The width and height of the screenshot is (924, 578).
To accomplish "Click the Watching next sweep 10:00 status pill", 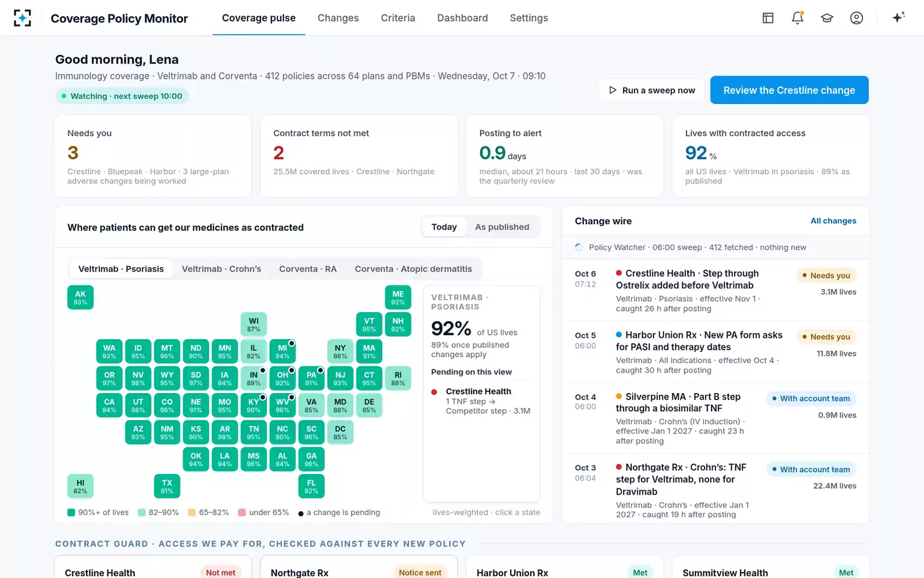I will [122, 96].
